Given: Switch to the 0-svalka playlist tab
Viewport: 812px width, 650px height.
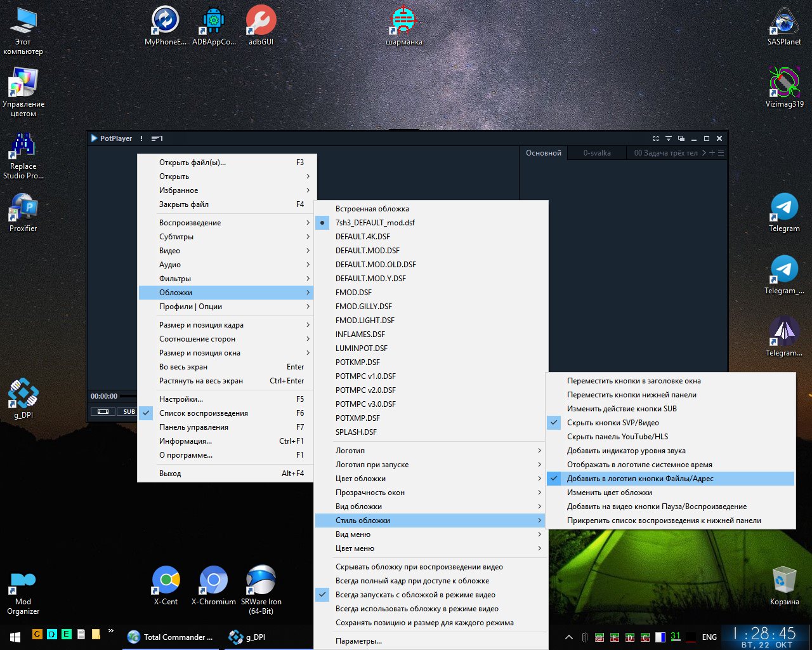Looking at the screenshot, I should tap(597, 153).
